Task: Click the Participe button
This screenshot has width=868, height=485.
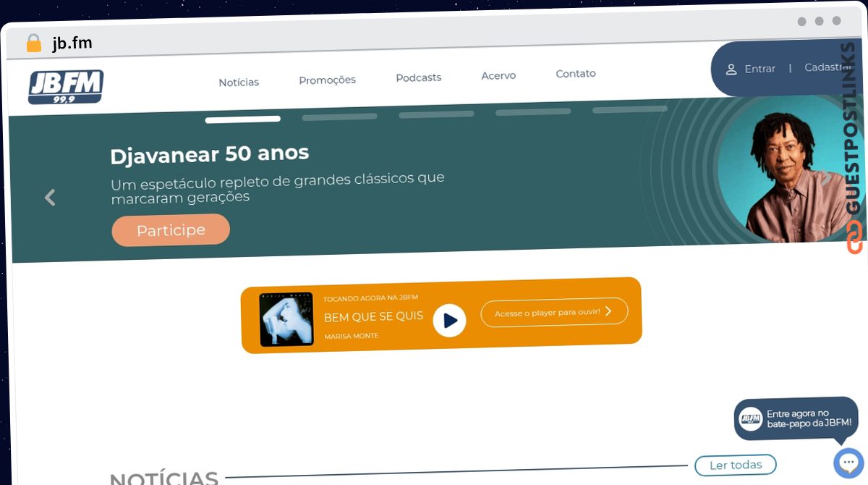Action: [x=171, y=230]
